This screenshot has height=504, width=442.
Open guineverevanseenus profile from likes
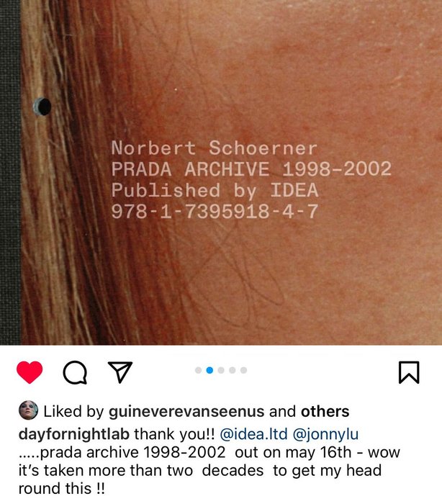[186, 412]
